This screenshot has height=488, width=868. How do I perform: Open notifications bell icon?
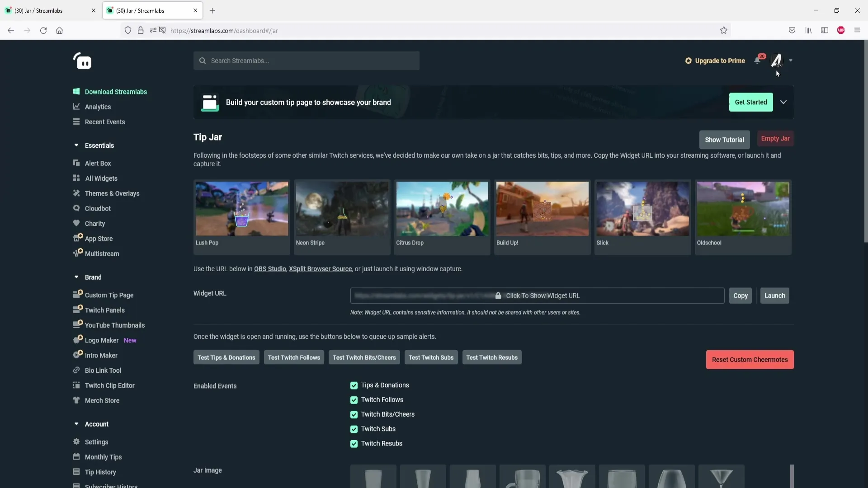[x=758, y=61]
